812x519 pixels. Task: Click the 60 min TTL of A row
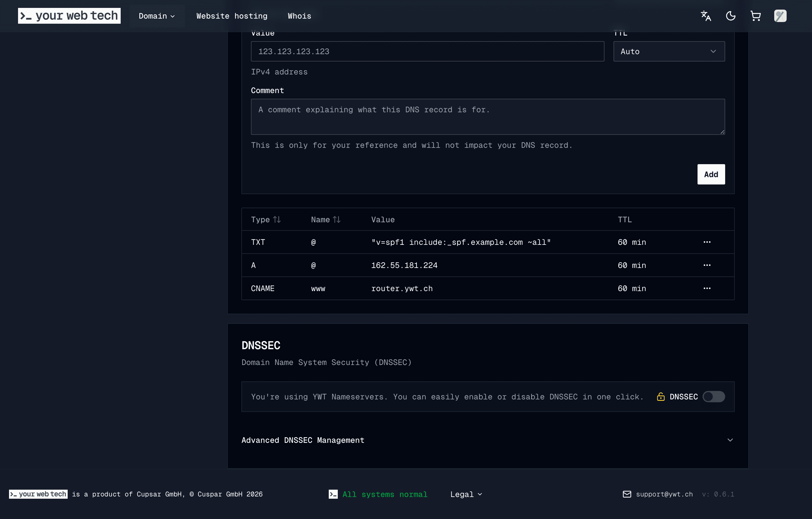point(632,265)
